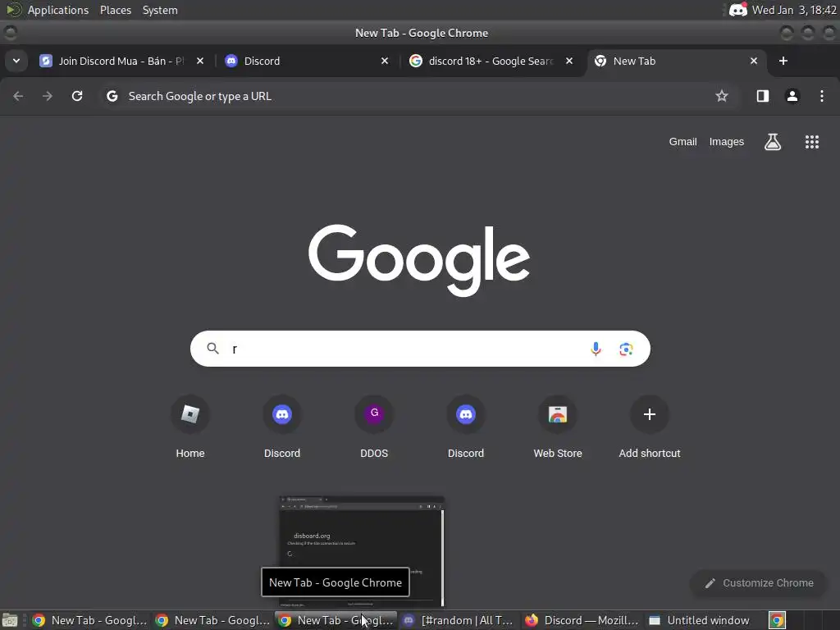Image resolution: width=840 pixels, height=630 pixels.
Task: Click the show desktop icon in taskbar
Action: pos(10,620)
